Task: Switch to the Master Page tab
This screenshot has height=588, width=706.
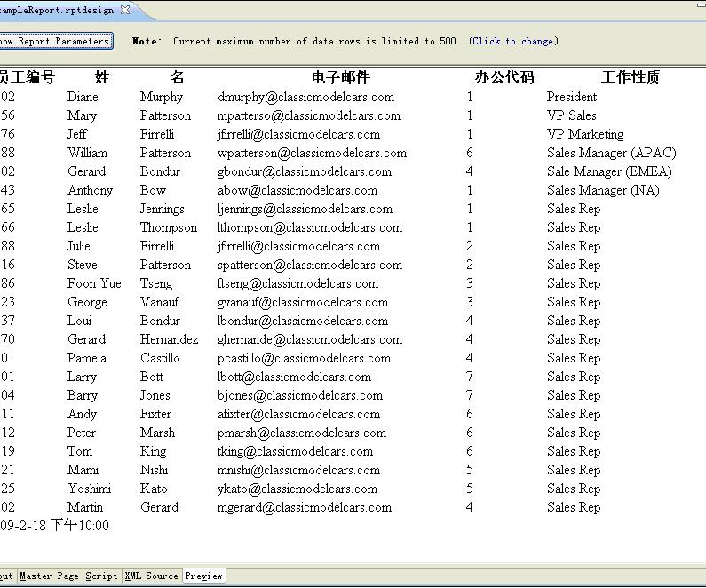Action: [x=49, y=576]
